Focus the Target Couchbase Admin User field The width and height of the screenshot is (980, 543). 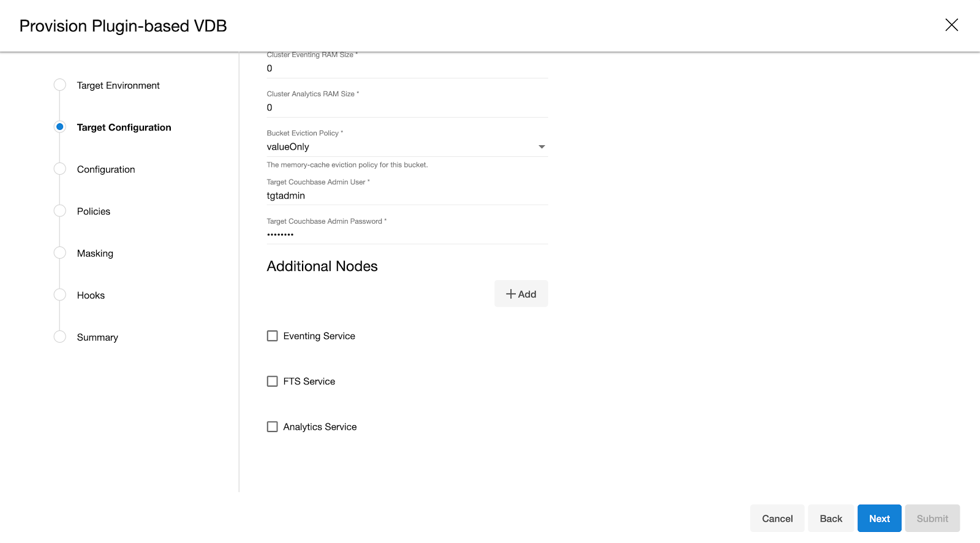point(407,196)
